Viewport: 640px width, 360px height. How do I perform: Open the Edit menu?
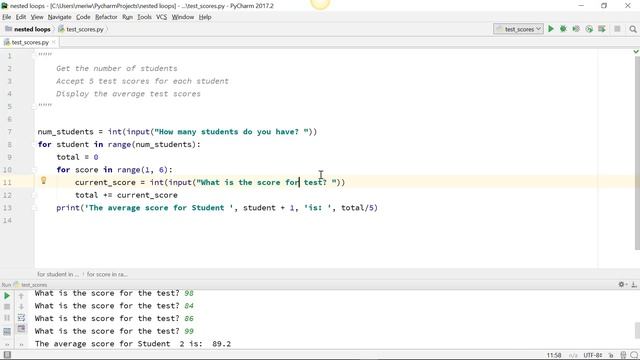point(21,17)
